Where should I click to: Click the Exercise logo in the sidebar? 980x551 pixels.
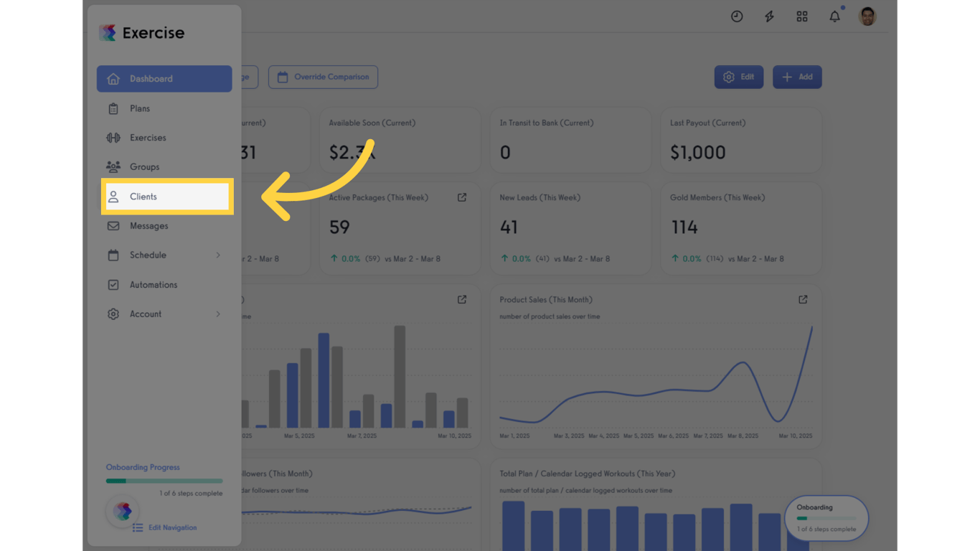[142, 33]
